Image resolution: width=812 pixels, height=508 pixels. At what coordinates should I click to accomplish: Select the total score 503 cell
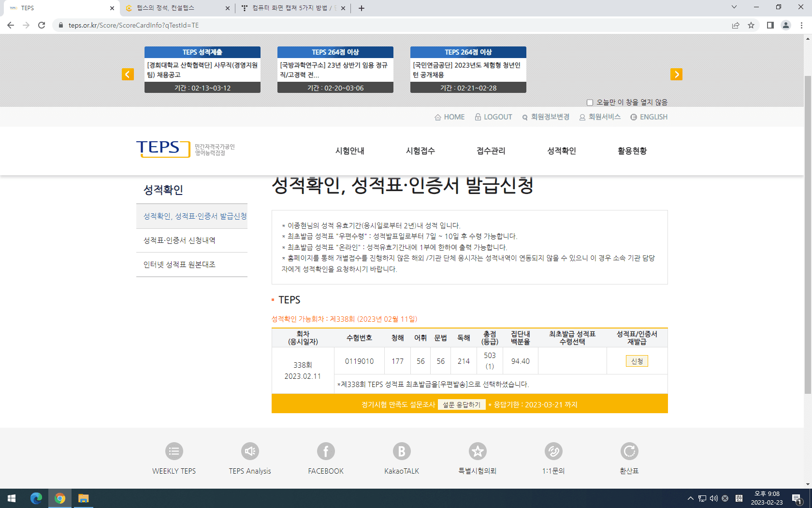[490, 361]
